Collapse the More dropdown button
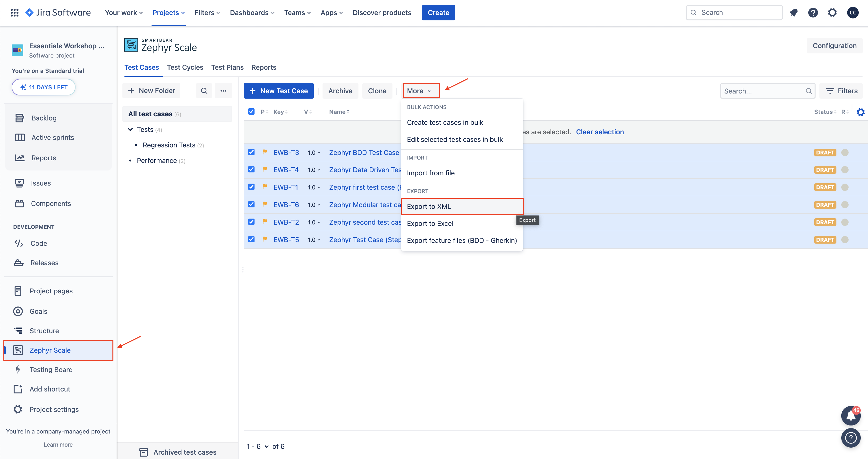 tap(421, 91)
